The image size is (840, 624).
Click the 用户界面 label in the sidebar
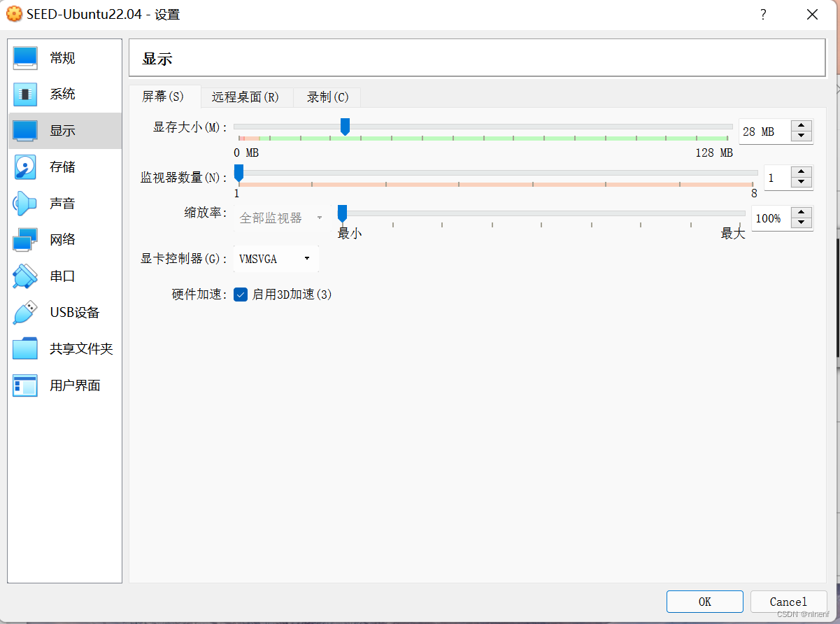[75, 385]
